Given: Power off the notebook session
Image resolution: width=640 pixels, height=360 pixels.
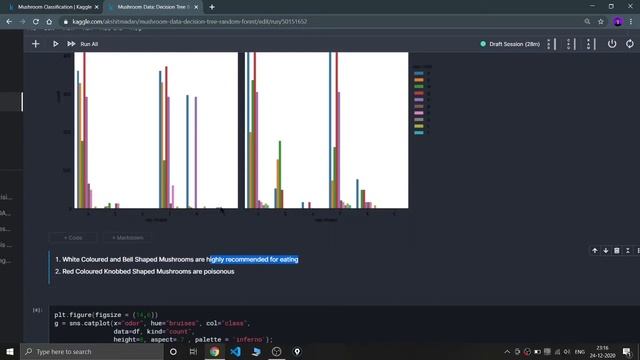Looking at the screenshot, I should pyautogui.click(x=611, y=44).
